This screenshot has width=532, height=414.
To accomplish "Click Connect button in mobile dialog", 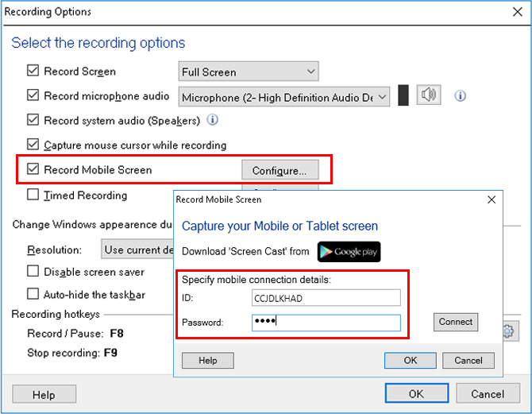I will pyautogui.click(x=456, y=322).
